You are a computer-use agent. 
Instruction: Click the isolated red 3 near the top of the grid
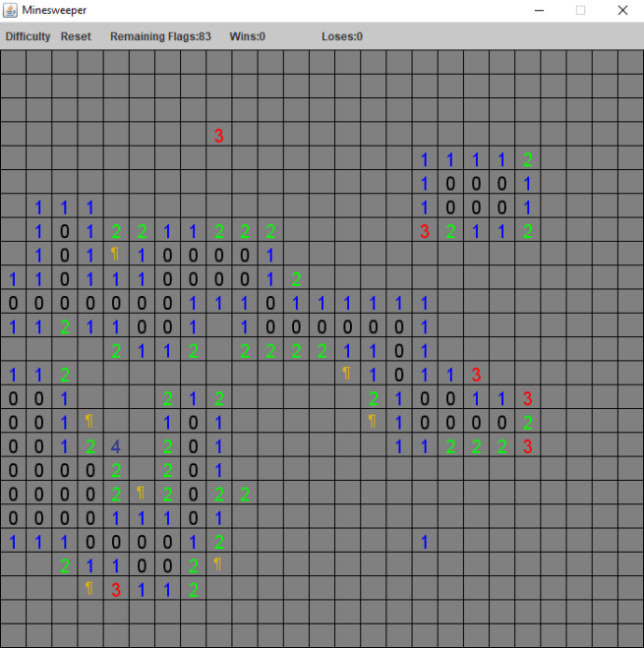click(218, 135)
